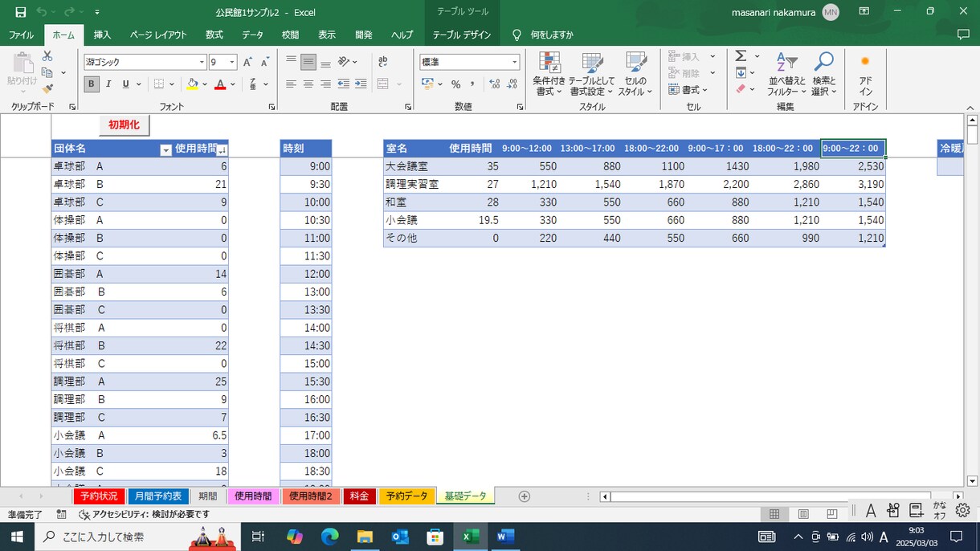Open the fill color dropdown arrow
This screenshot has width=980, height=551.
tap(204, 84)
